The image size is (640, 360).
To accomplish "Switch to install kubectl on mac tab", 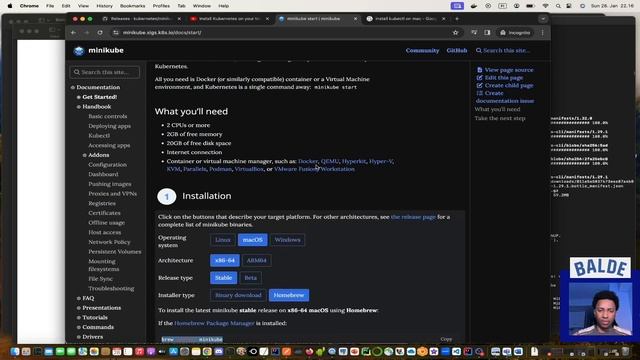I will pos(405,19).
